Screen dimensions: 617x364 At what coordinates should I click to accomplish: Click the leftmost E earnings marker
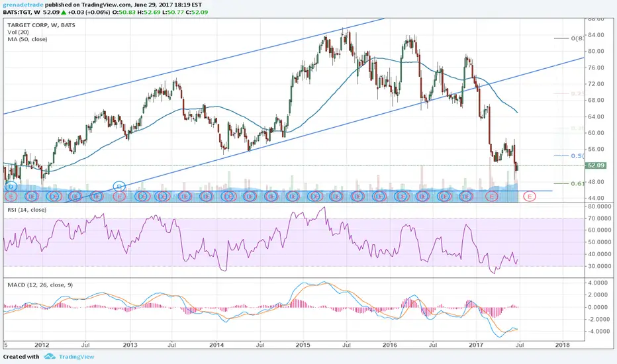click(11, 196)
